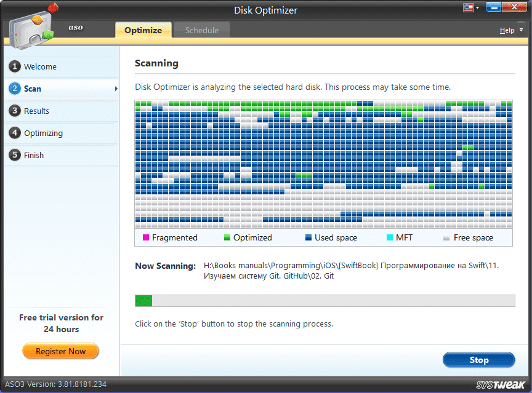Click the Disk Optimizer title text
This screenshot has height=393, width=532.
tap(265, 10)
